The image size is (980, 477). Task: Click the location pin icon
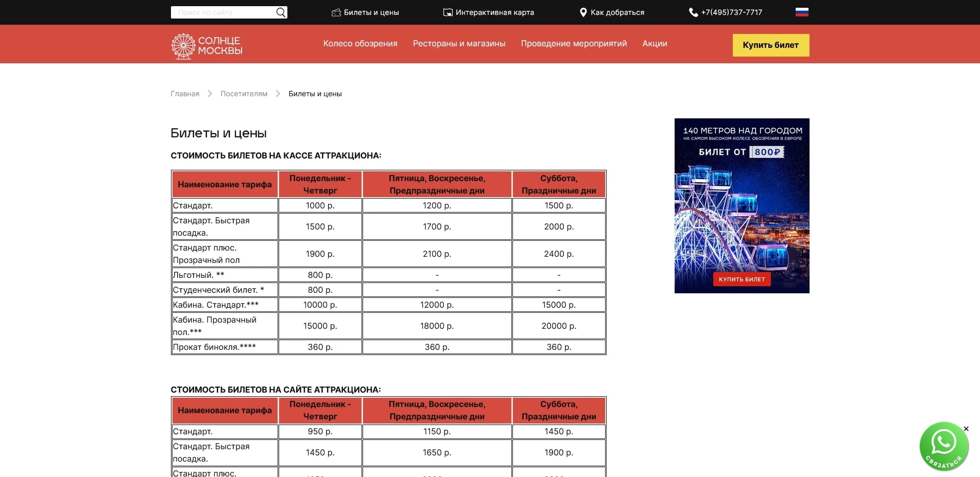[583, 12]
